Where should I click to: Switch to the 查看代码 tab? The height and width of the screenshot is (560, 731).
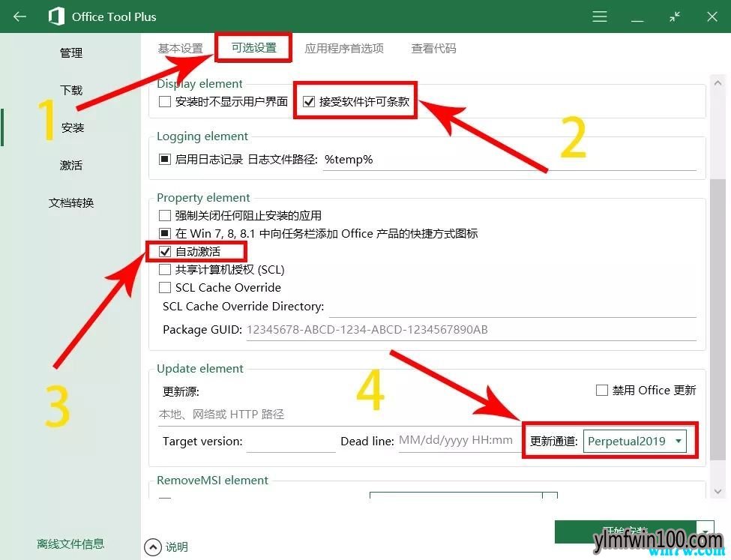[x=433, y=49]
